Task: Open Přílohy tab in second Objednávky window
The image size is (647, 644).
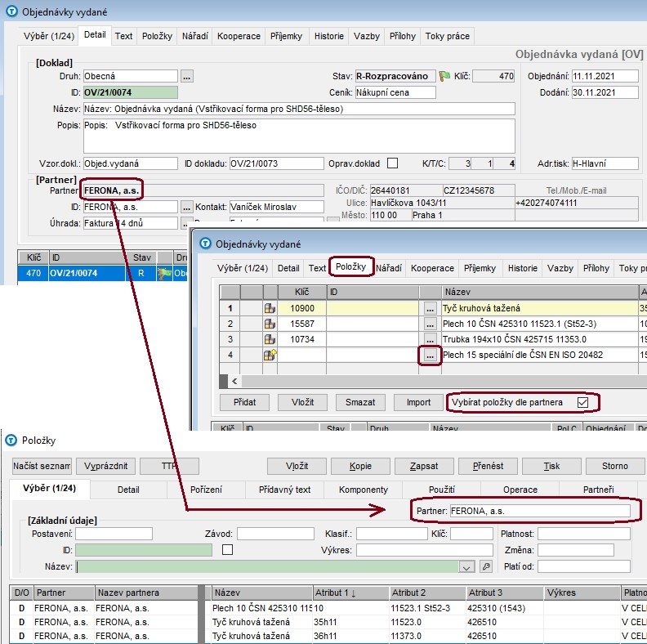Action: click(596, 268)
